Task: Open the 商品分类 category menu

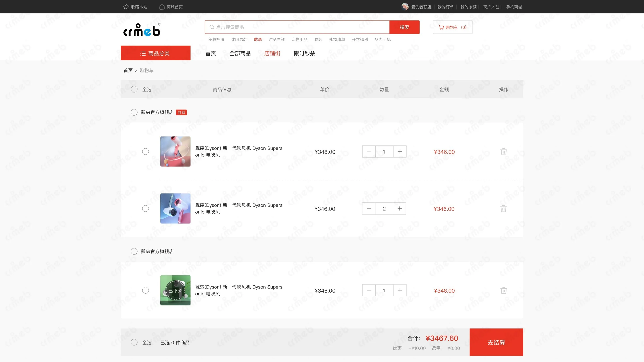Action: pyautogui.click(x=155, y=53)
